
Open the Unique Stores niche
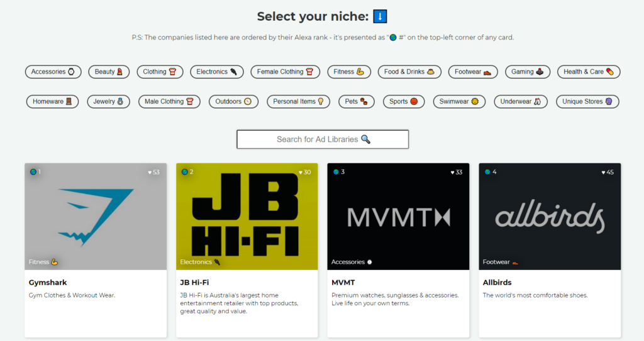coord(587,101)
